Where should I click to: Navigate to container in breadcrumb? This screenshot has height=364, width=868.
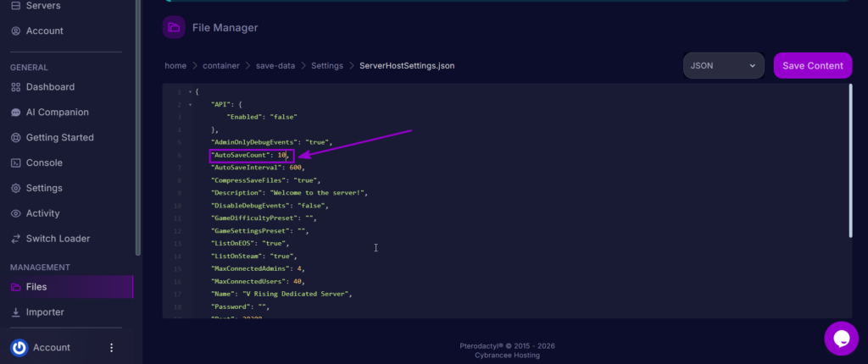pyautogui.click(x=221, y=66)
